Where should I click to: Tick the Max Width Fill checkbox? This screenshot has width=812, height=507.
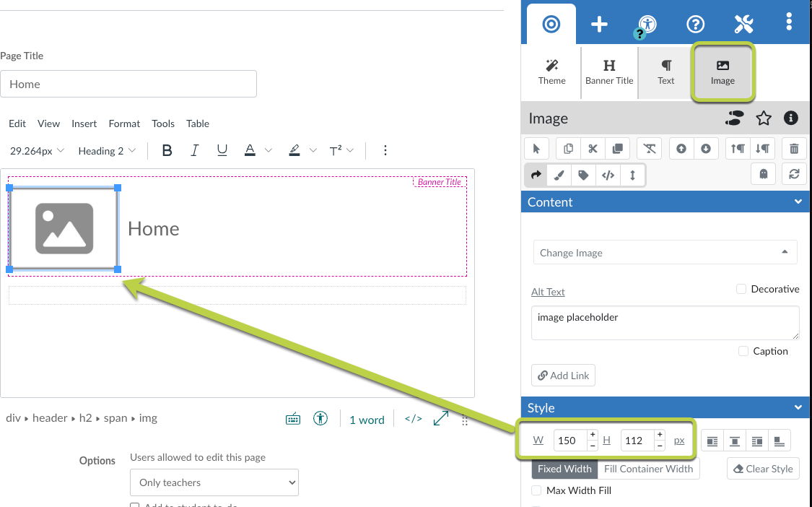click(x=536, y=490)
